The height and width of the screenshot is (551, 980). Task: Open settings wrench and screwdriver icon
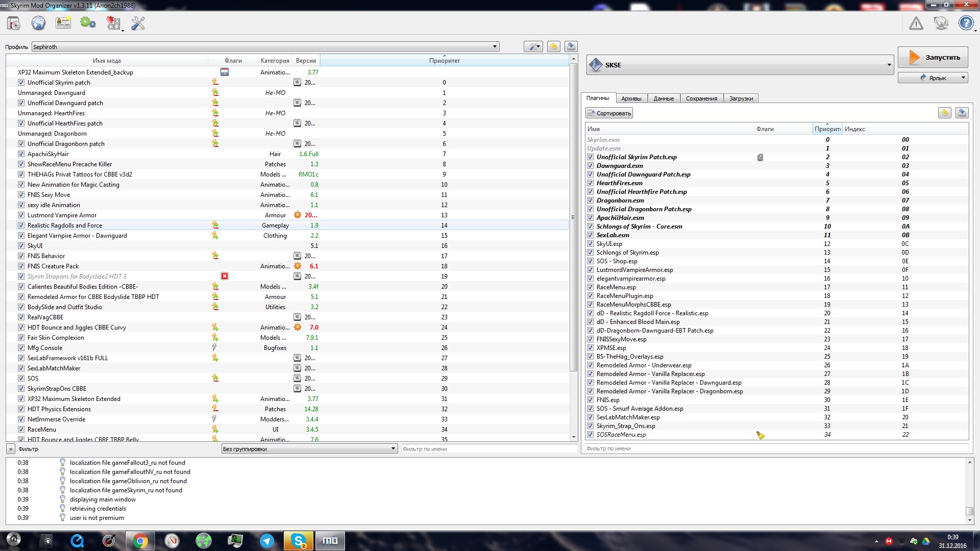pos(138,23)
